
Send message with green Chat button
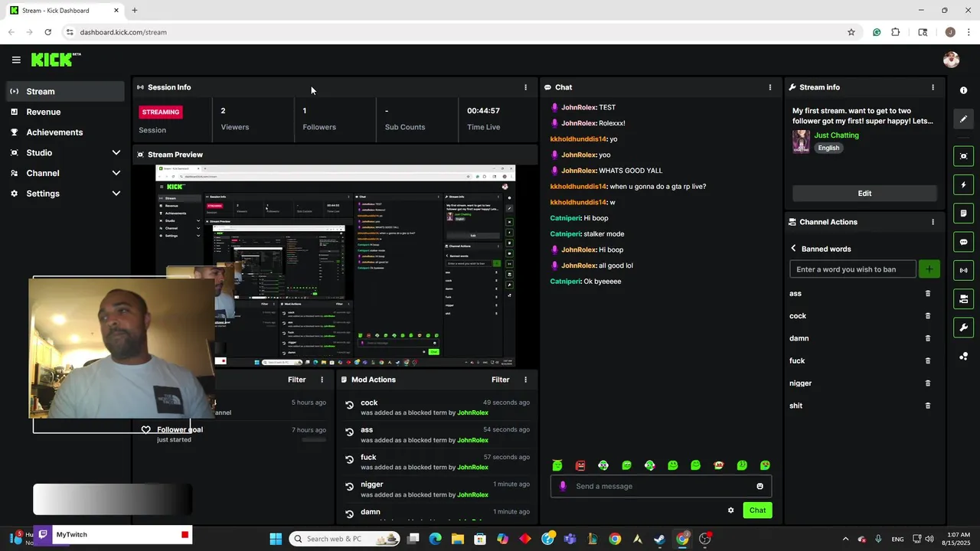(757, 510)
